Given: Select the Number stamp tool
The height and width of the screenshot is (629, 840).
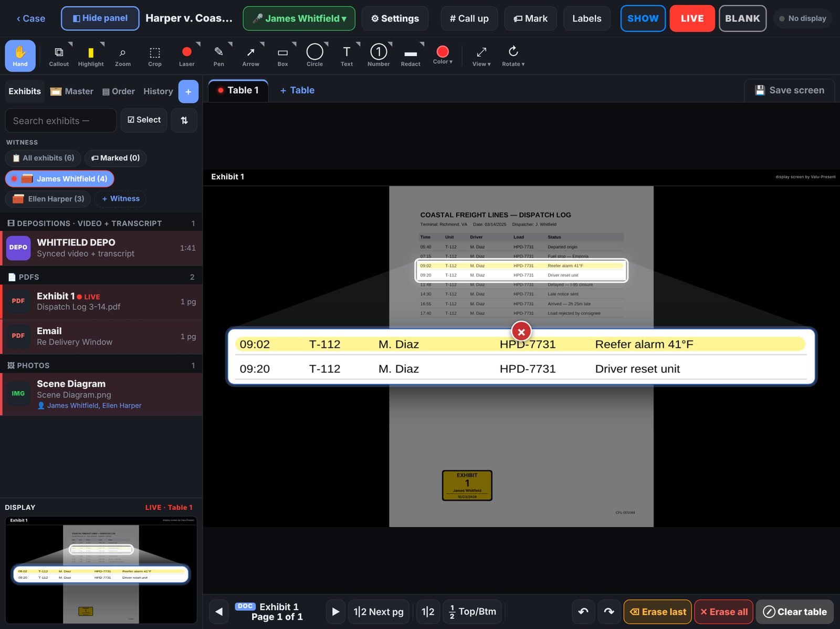Looking at the screenshot, I should [379, 56].
